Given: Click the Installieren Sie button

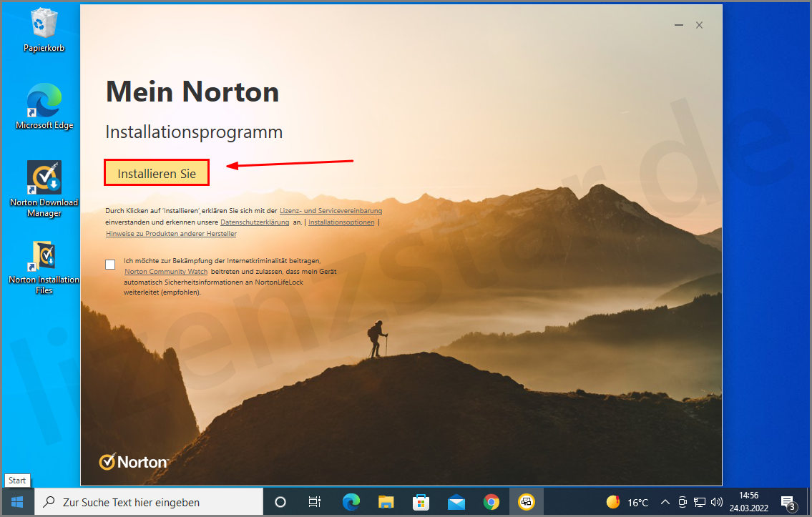Looking at the screenshot, I should 156,172.
